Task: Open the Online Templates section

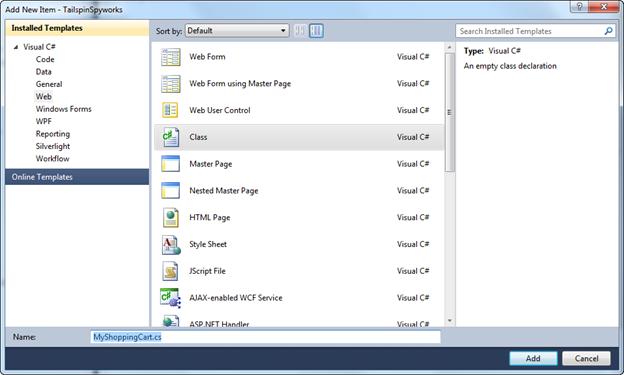Action: point(77,177)
